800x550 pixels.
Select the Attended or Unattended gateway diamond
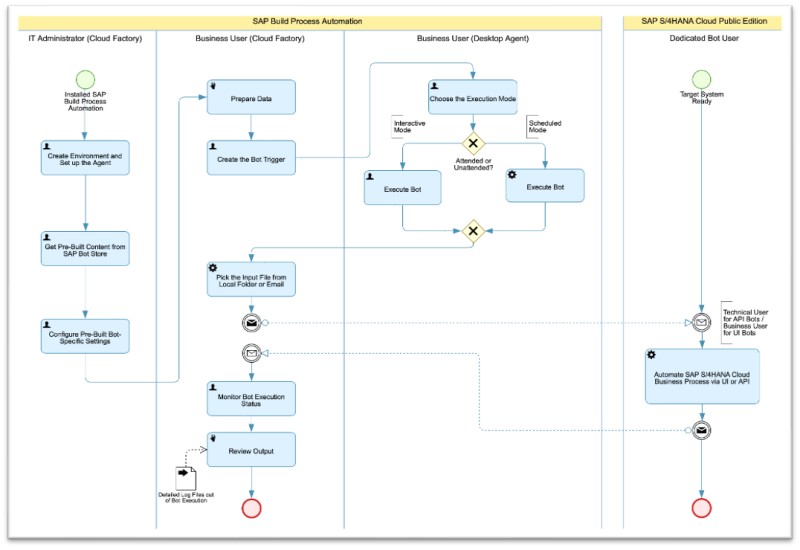473,144
